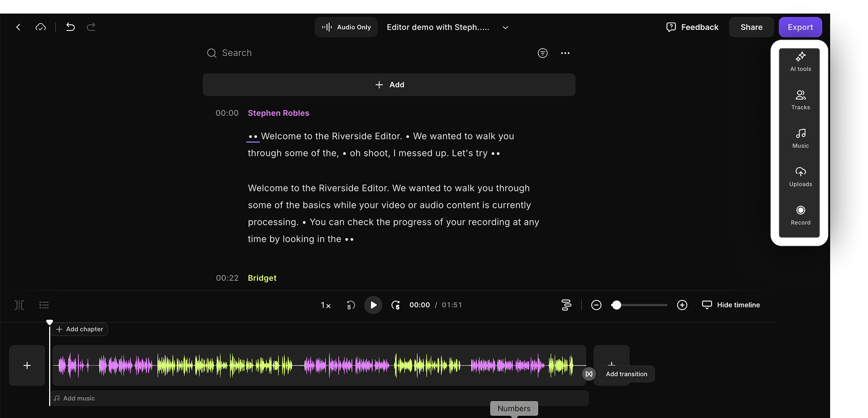Open the transcript filter menu
Viewport: 868px width, 418px height.
[543, 53]
